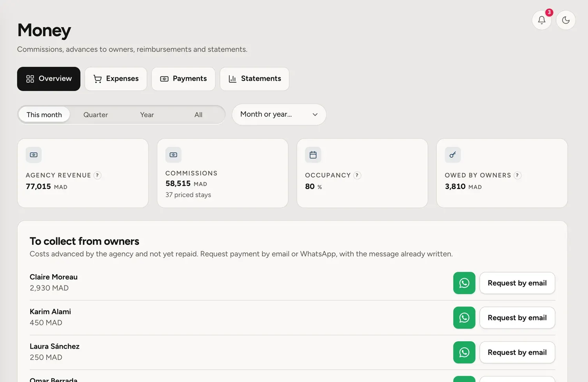
Task: Click the 58,515 MAD commissions value
Action: (186, 184)
